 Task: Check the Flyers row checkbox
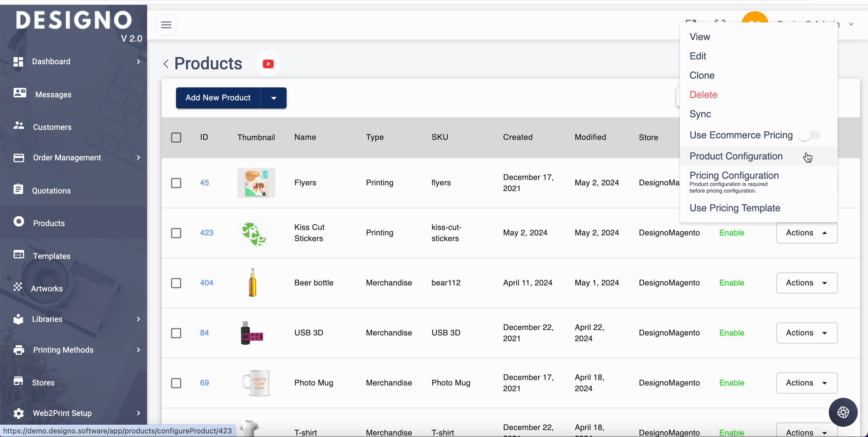[176, 183]
